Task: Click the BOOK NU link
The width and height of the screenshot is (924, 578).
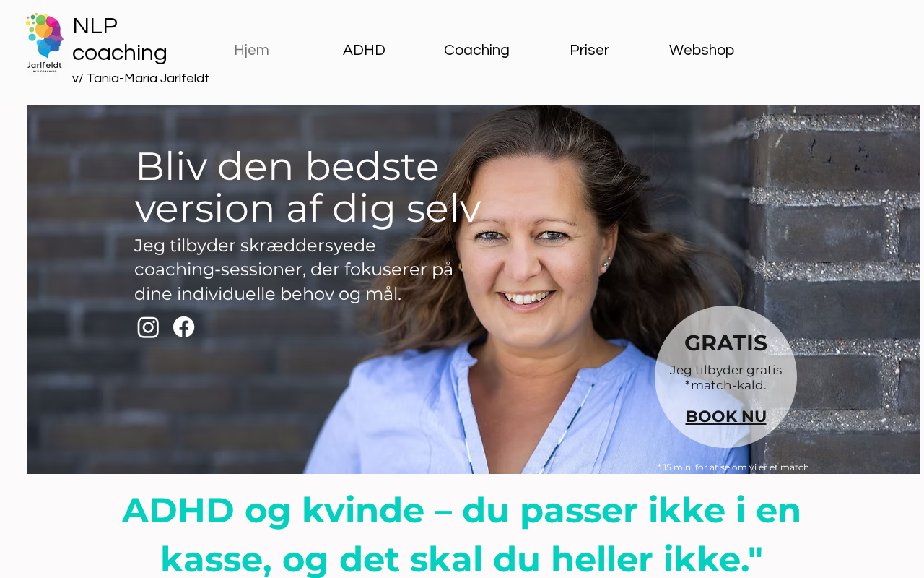Action: pyautogui.click(x=726, y=417)
